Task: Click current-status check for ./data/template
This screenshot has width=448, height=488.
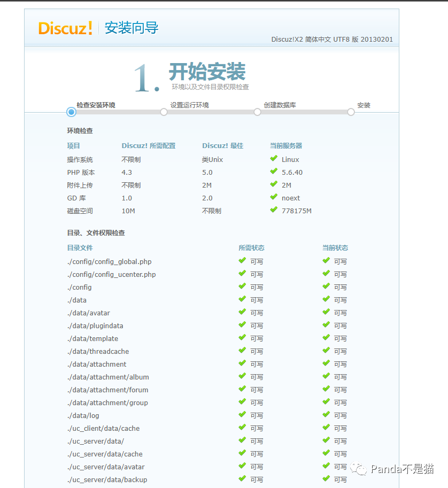Action: tap(326, 338)
